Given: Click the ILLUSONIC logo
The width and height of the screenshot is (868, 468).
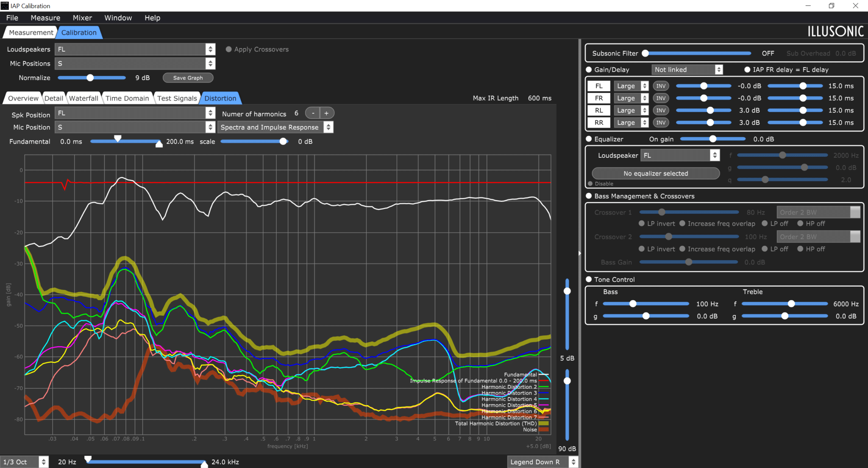Looking at the screenshot, I should (835, 31).
